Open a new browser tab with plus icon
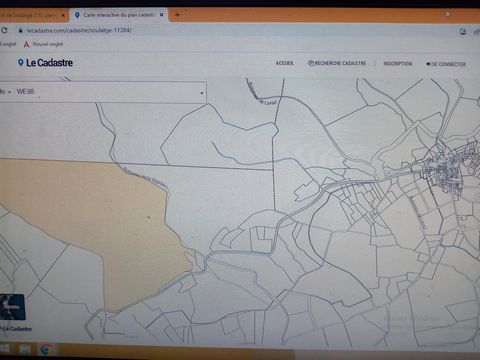This screenshot has width=480, height=360. tap(177, 15)
